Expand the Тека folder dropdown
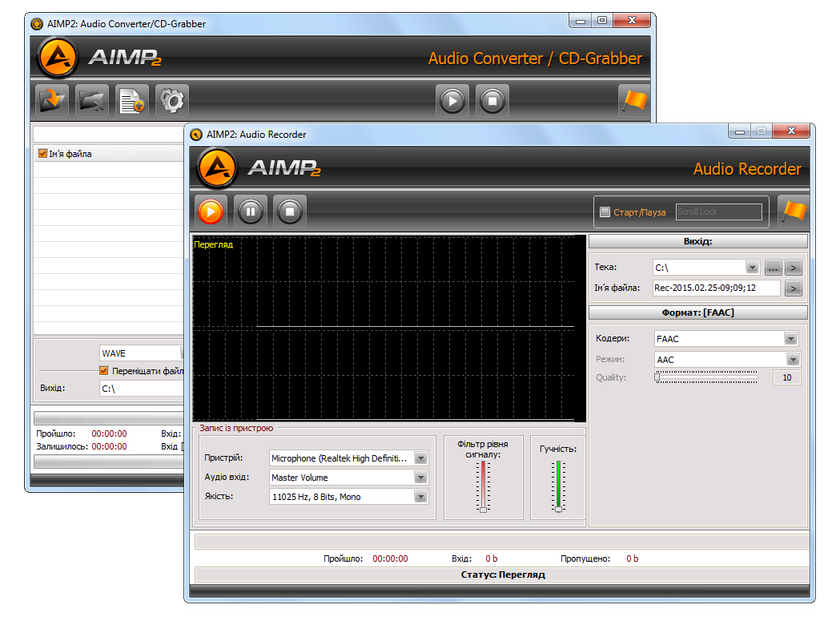This screenshot has width=840, height=629. point(752,267)
